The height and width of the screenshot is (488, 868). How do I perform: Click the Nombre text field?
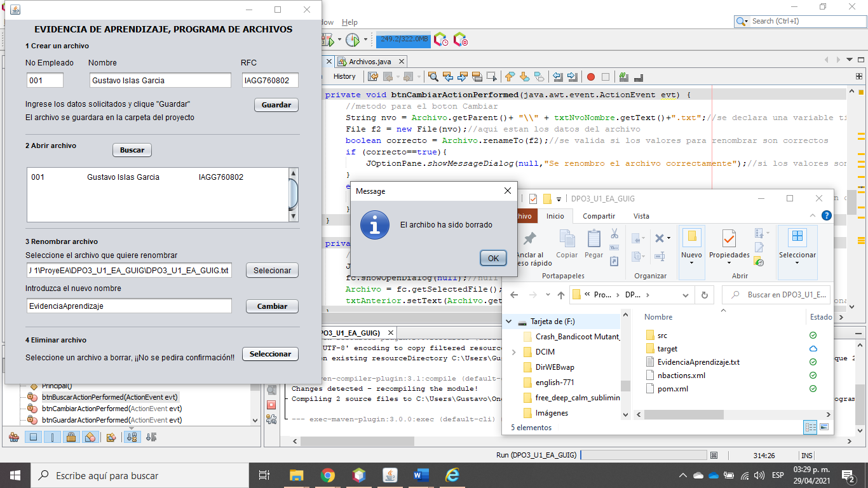pos(160,80)
